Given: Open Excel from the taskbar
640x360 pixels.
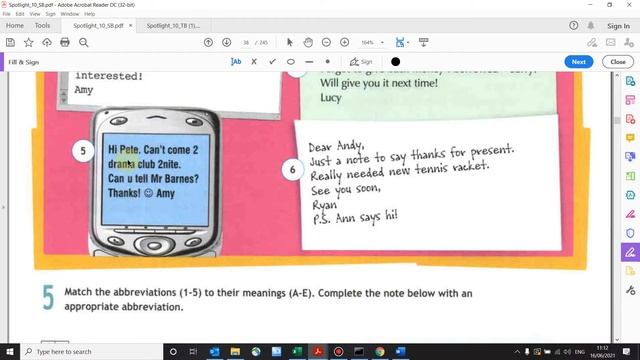Looking at the screenshot, I should [297, 351].
